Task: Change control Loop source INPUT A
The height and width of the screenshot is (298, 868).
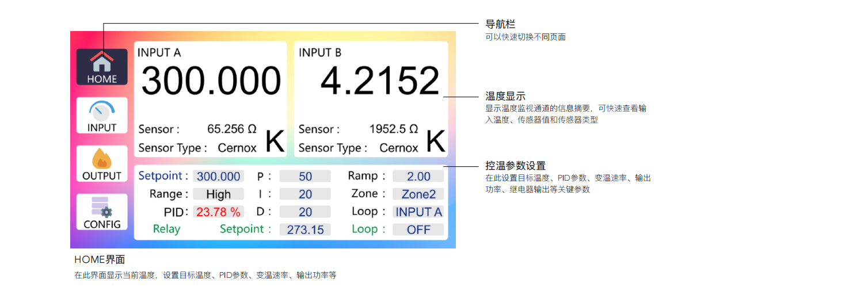Action: point(418,212)
